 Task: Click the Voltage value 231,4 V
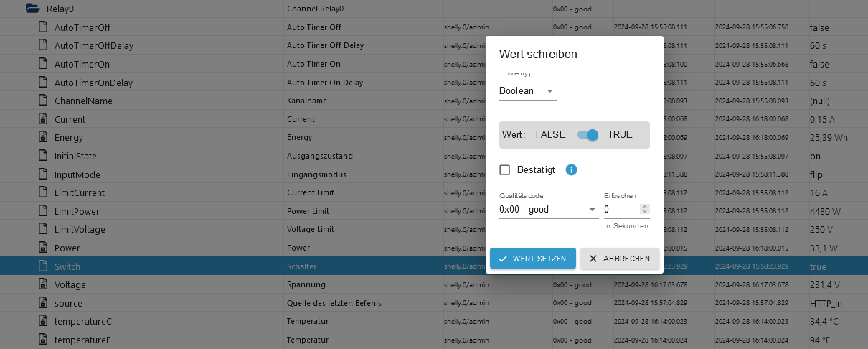point(826,285)
